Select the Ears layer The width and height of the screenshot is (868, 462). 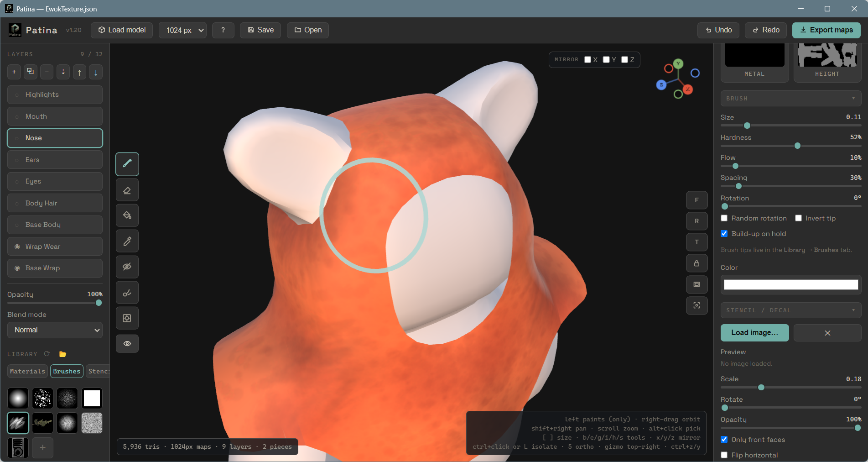(x=55, y=160)
